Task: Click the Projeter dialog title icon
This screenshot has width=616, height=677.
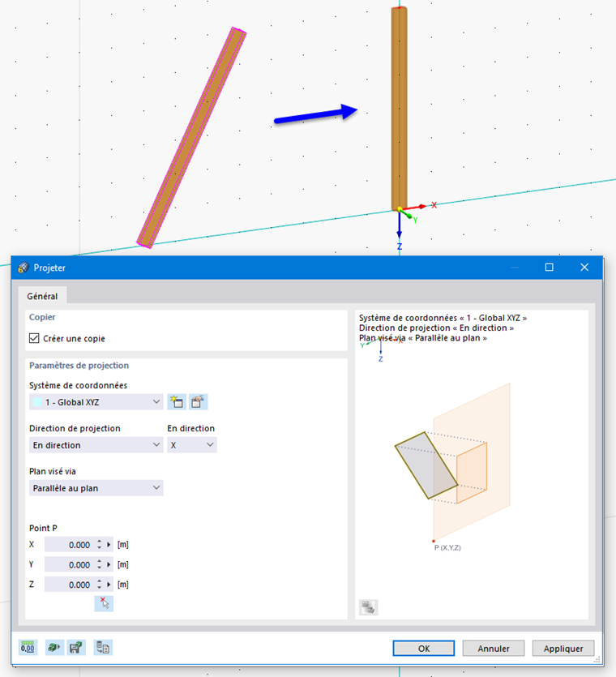Action: 24,268
